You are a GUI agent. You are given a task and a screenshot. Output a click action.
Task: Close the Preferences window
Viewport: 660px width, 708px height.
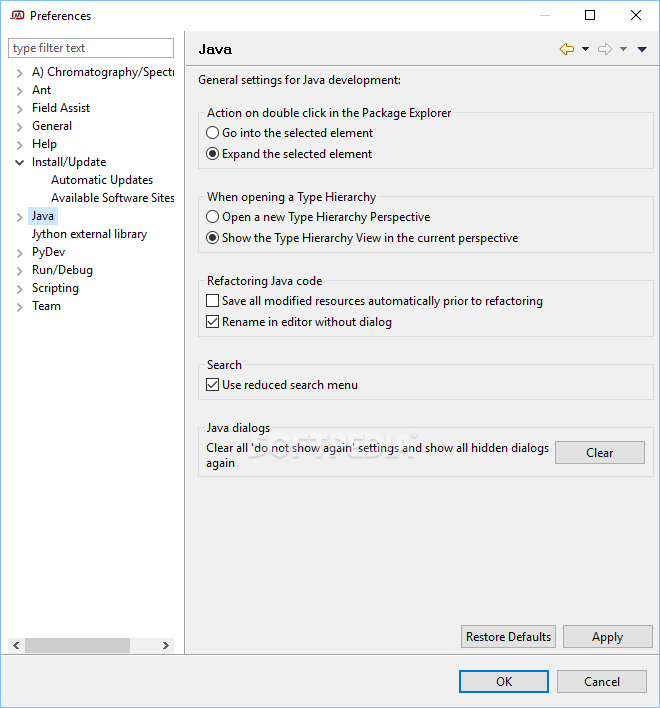(x=636, y=15)
